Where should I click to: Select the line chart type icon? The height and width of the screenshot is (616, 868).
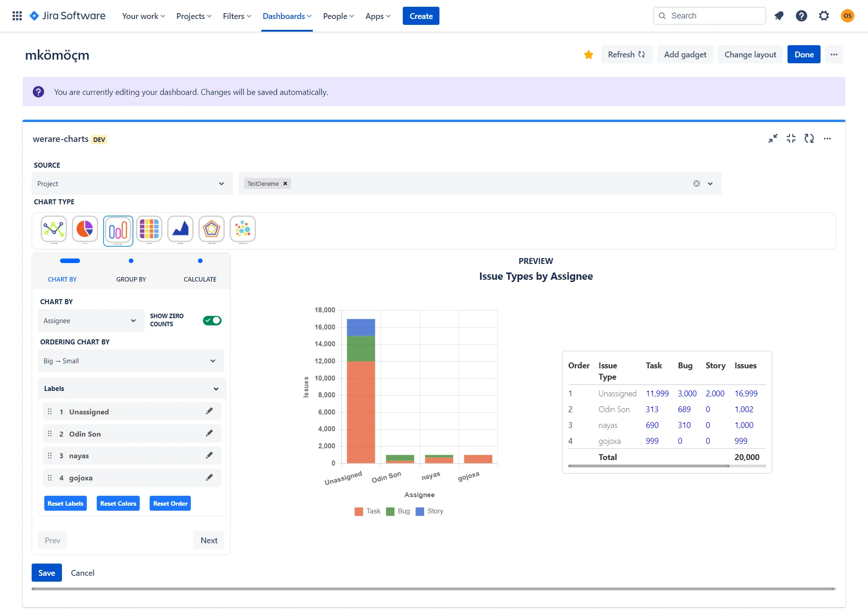click(54, 229)
